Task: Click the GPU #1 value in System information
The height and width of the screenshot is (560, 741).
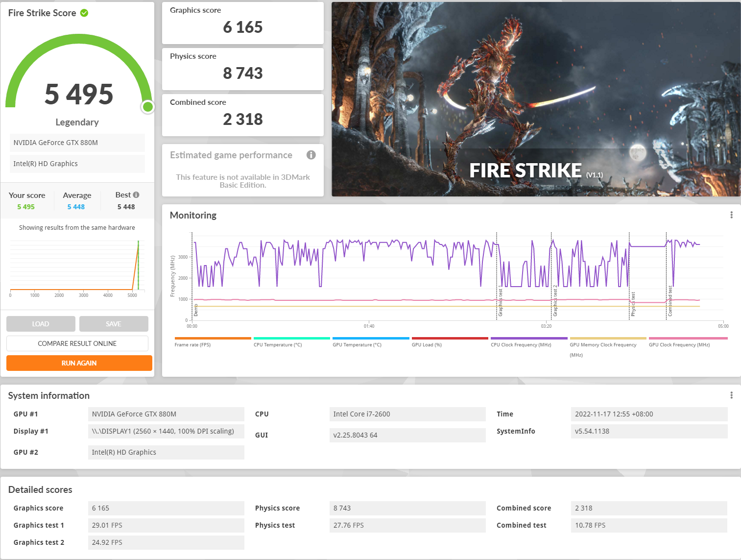Action: pos(166,414)
